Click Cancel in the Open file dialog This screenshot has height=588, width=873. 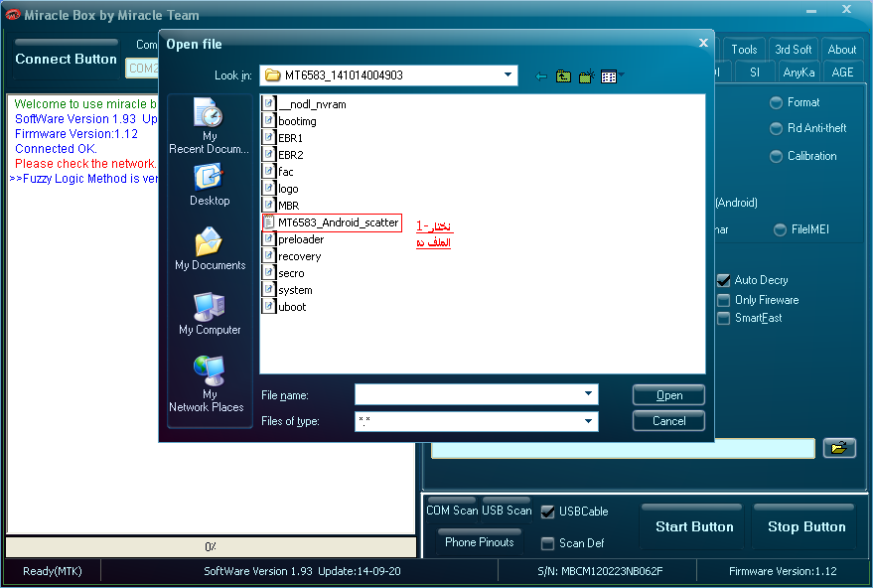click(668, 421)
